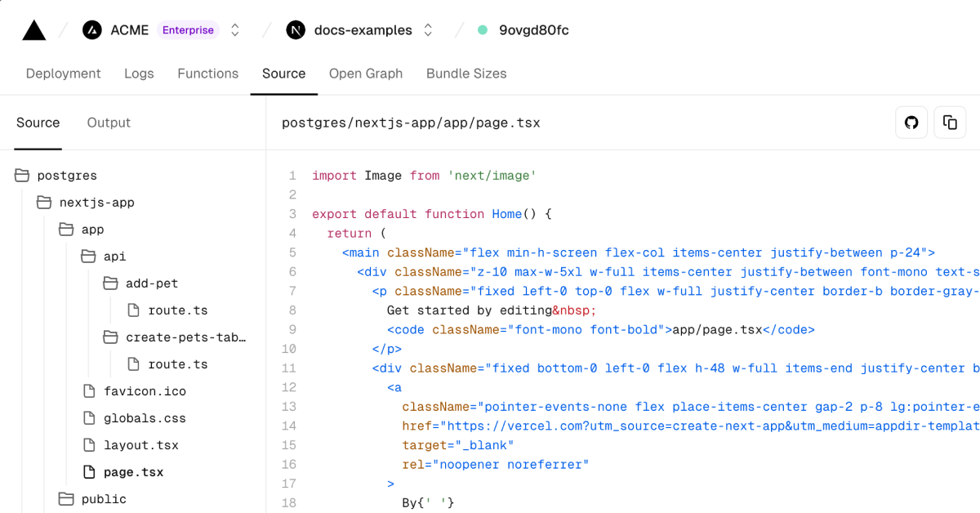Go to the Deployment tab
980x513 pixels.
[x=63, y=74]
